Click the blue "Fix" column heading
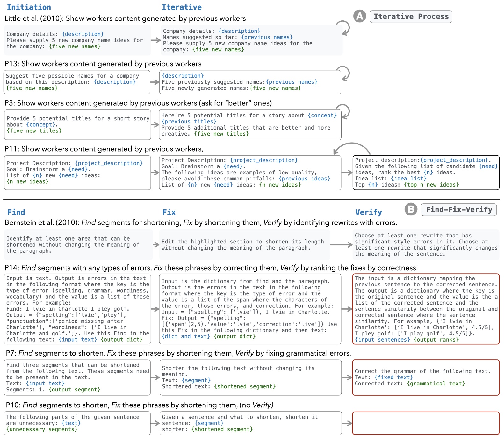The width and height of the screenshot is (504, 437). tap(169, 212)
